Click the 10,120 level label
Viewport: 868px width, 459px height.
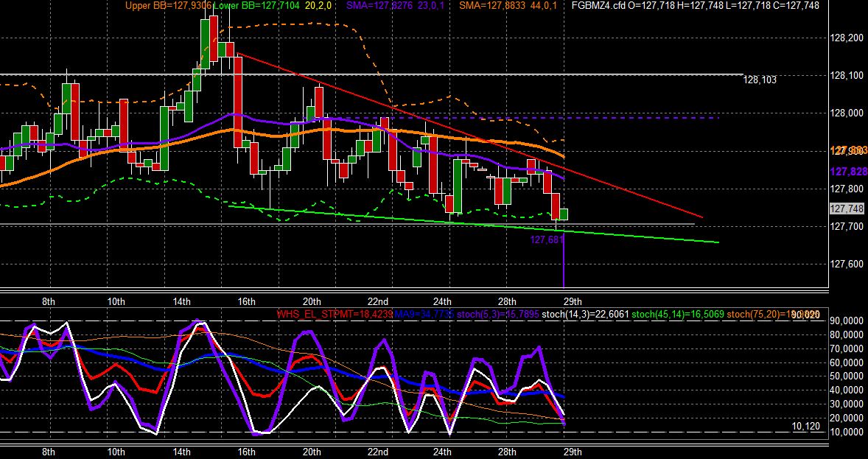click(x=805, y=427)
